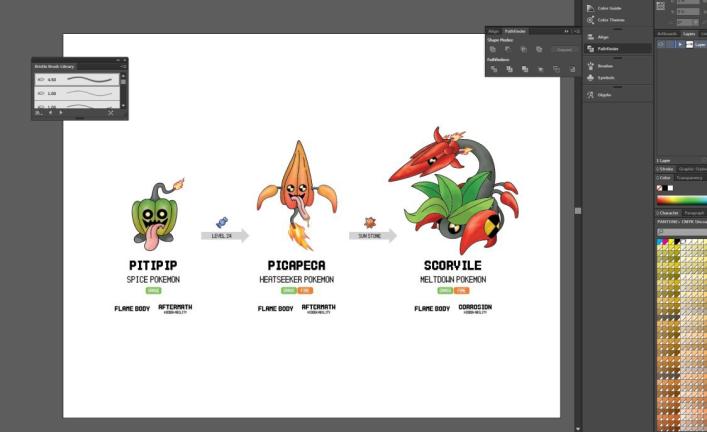This screenshot has height=432, width=707.
Task: Load the next brush library
Action: (61, 113)
